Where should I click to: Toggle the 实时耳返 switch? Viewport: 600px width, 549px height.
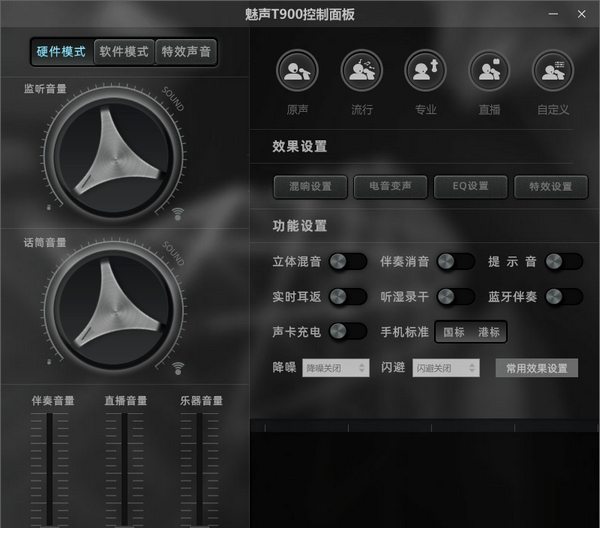point(348,296)
